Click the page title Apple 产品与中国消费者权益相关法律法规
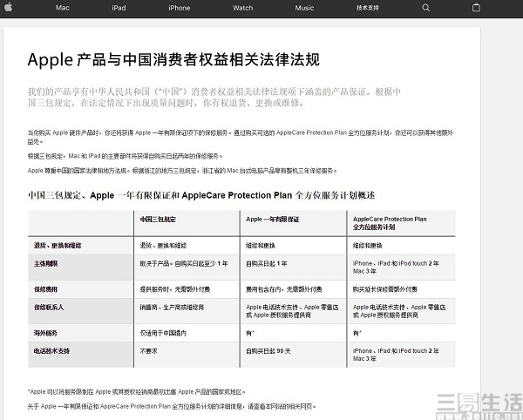The height and width of the screenshot is (420, 523). (x=173, y=59)
